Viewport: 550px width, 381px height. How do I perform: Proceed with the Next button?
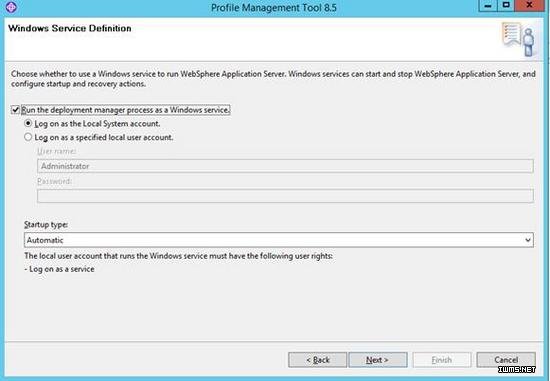point(378,360)
